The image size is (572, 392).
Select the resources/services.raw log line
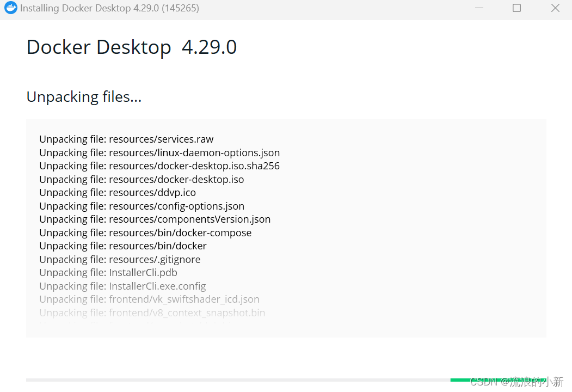click(126, 139)
